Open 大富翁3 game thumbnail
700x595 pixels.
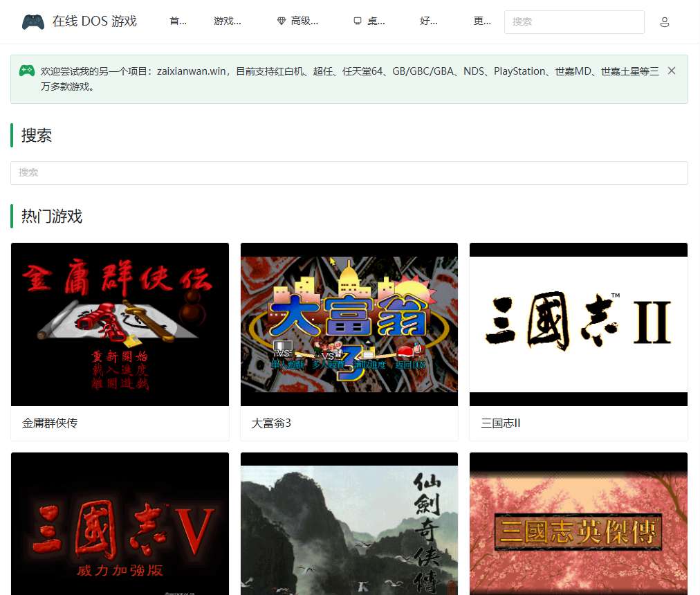pos(349,324)
